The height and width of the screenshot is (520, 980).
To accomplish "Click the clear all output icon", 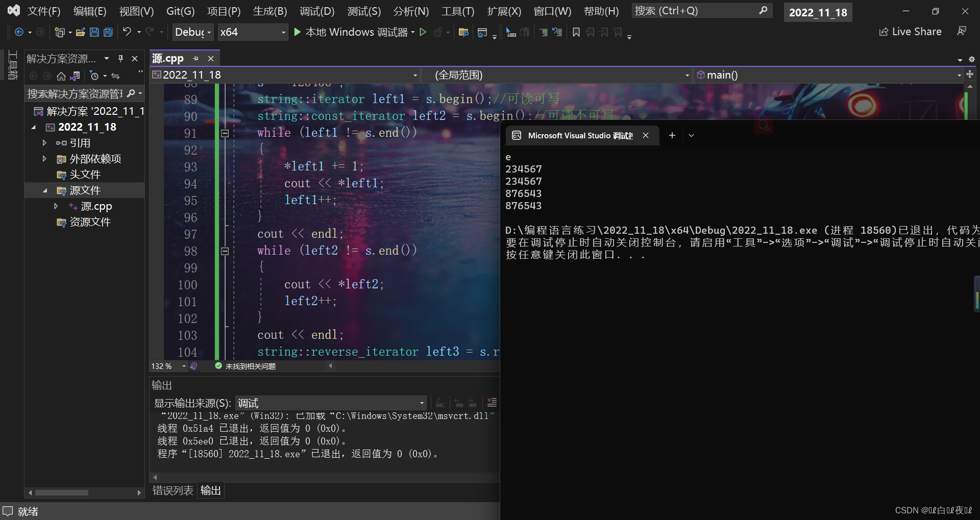I will pos(492,403).
